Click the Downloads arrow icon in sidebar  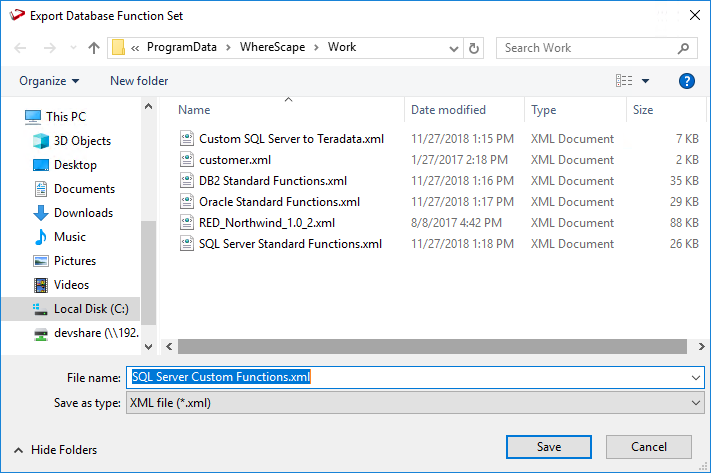41,213
